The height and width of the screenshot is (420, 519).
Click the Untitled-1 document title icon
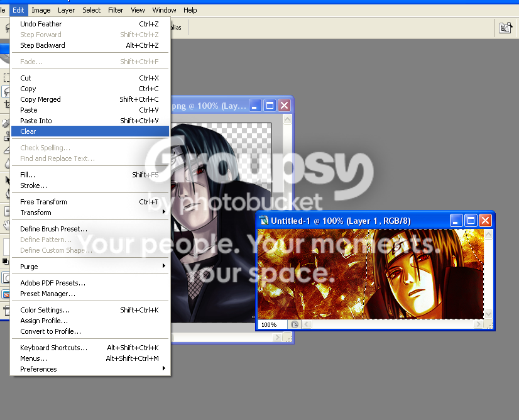(x=264, y=221)
